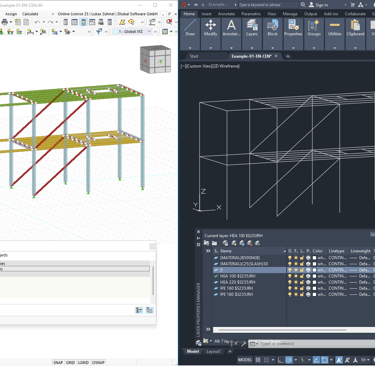Toggle the SNAP status bar button
375x366 pixels.
coord(58,362)
